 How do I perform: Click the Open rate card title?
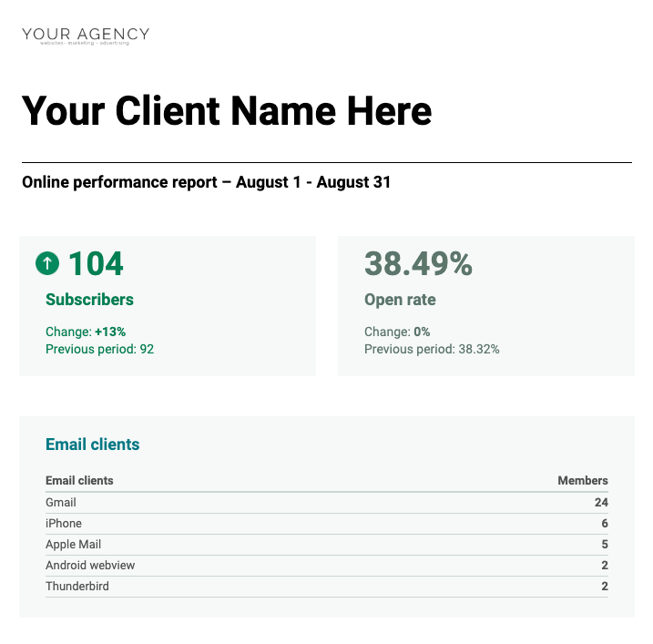click(400, 300)
